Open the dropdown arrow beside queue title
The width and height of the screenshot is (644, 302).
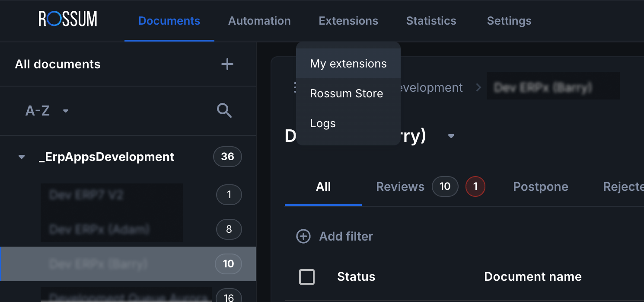coord(451,136)
